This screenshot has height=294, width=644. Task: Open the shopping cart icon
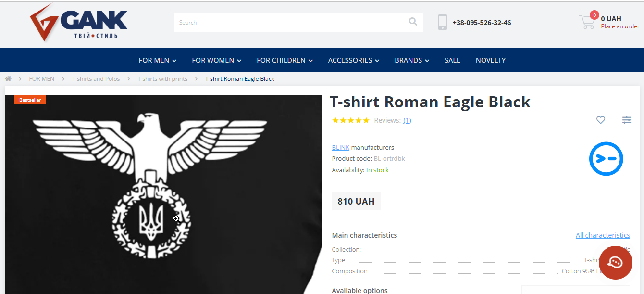click(587, 22)
